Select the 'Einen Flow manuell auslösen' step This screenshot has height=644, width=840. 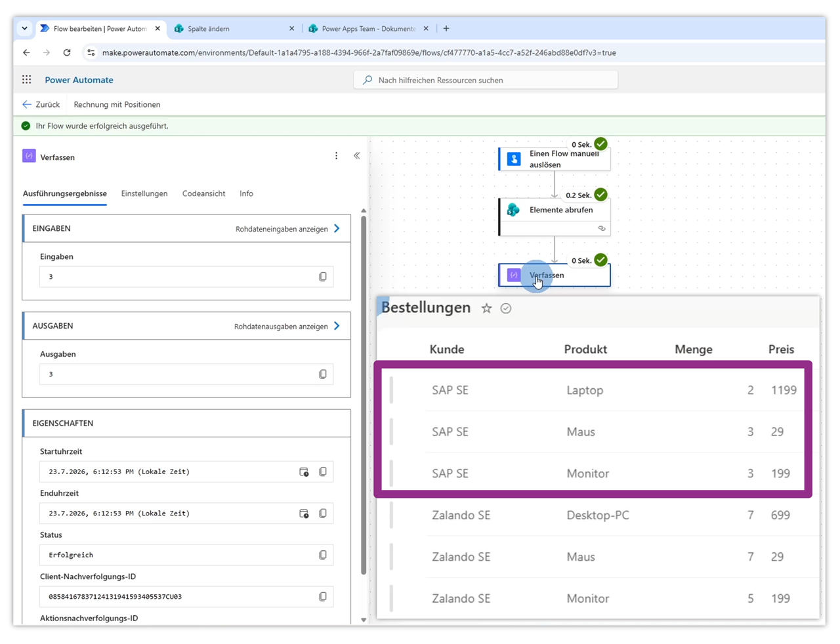pos(555,159)
